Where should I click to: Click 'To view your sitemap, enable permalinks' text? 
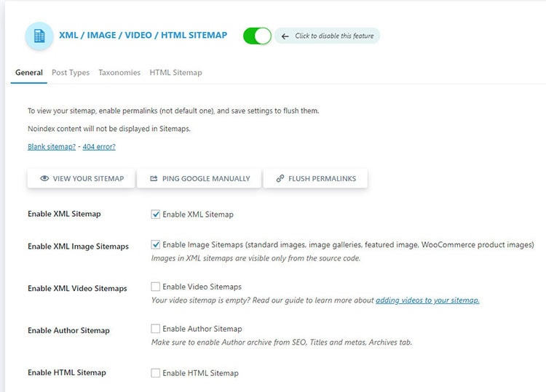tap(173, 111)
